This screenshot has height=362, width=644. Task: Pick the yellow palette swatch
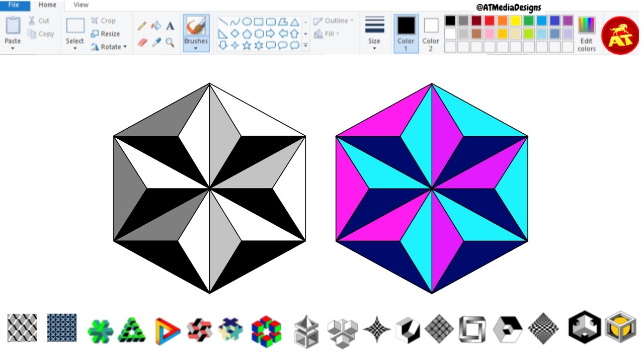point(515,21)
